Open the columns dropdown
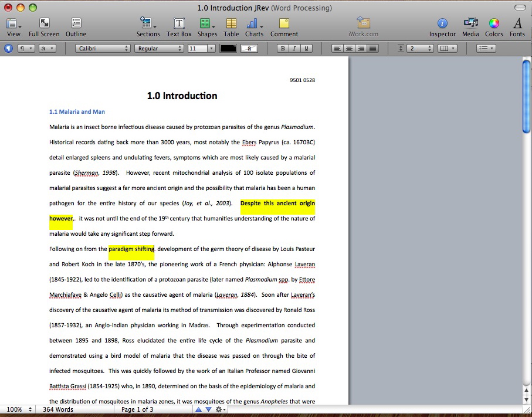 447,49
